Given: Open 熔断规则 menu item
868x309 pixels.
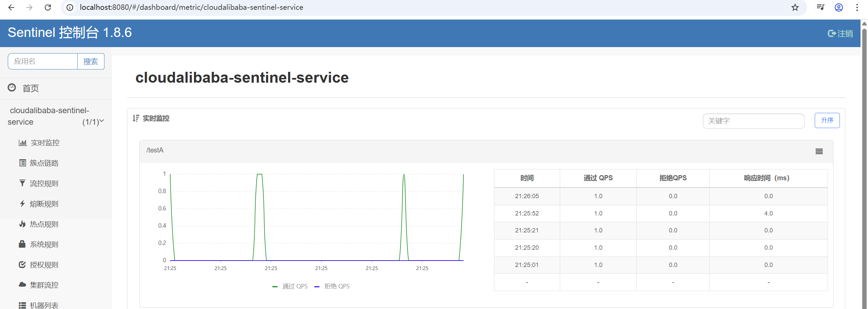Looking at the screenshot, I should (x=44, y=204).
